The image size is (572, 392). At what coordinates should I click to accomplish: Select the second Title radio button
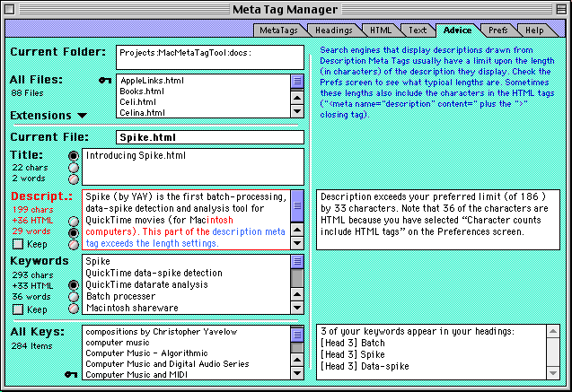[74, 168]
